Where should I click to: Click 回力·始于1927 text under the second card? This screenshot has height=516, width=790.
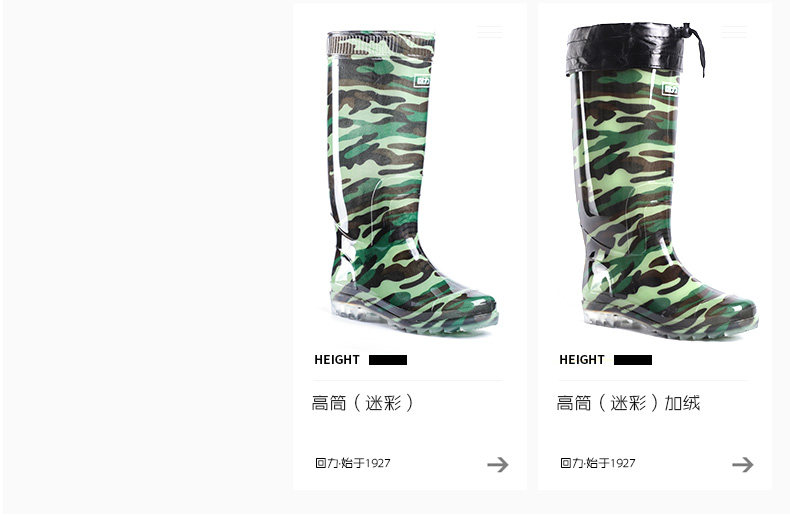(598, 463)
